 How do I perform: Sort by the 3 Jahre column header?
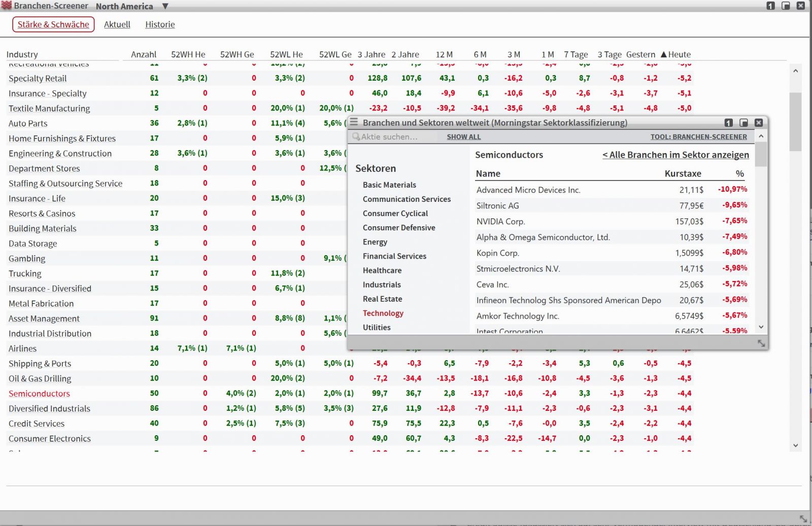[371, 54]
